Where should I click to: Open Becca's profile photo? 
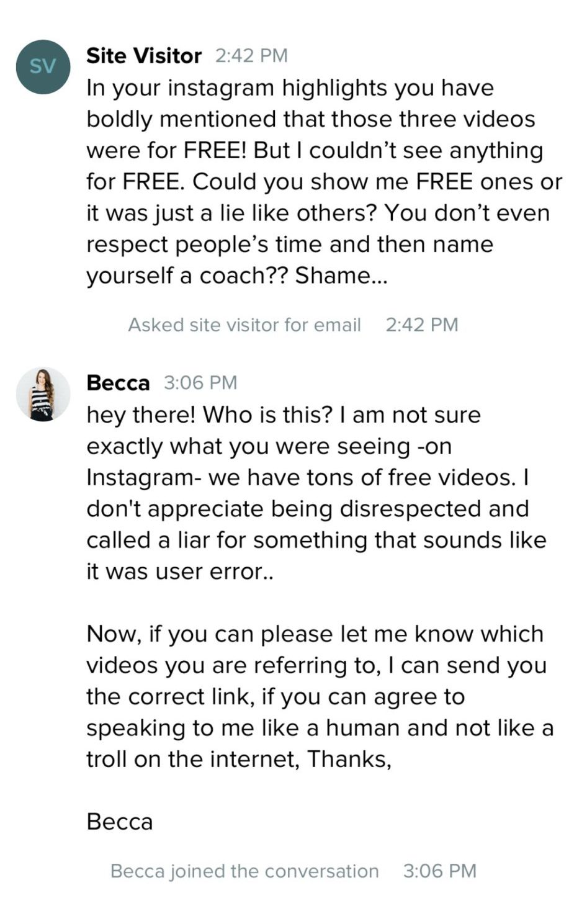pyautogui.click(x=43, y=394)
